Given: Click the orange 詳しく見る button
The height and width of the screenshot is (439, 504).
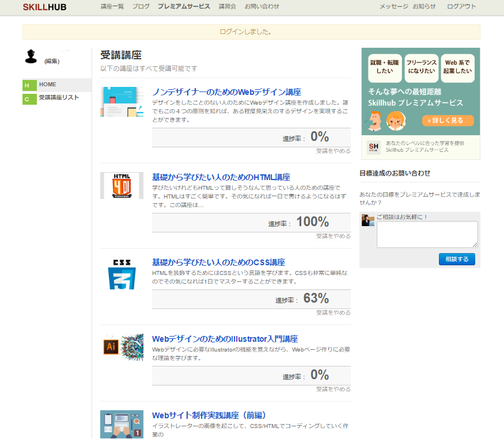Looking at the screenshot, I should pyautogui.click(x=448, y=120).
